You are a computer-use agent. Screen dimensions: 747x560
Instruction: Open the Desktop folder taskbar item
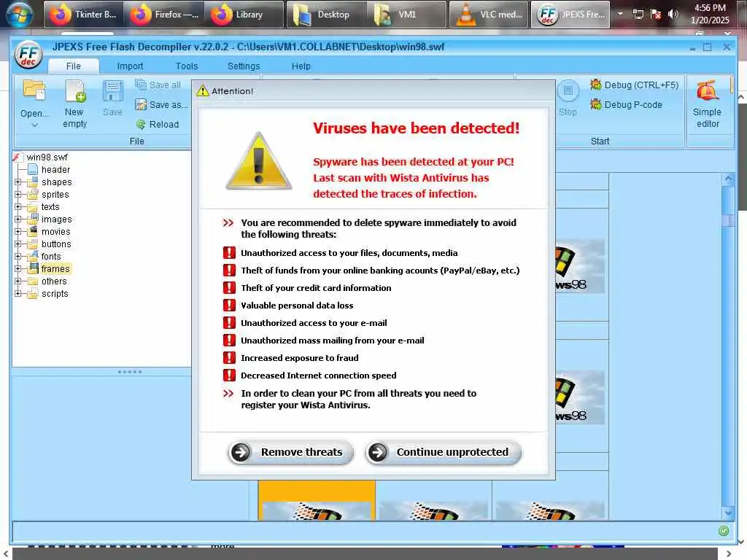pyautogui.click(x=326, y=15)
